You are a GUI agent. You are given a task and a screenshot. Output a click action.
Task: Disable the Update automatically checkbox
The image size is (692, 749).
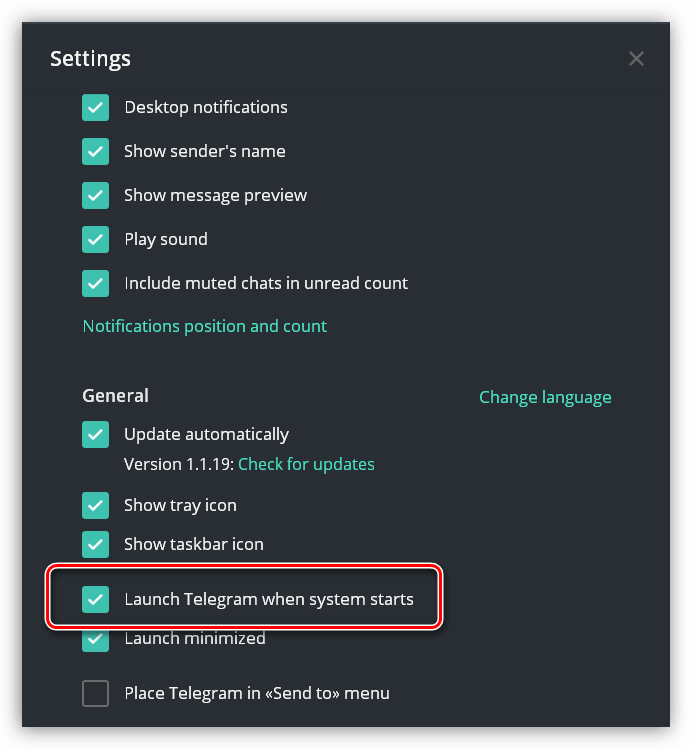tap(96, 435)
